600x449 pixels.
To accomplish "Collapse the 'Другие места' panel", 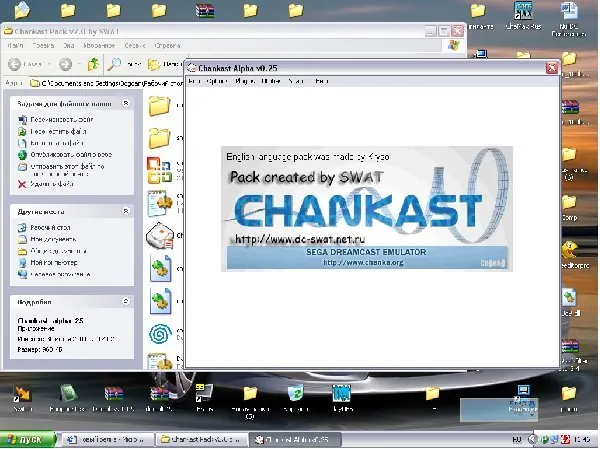I will pos(126,211).
